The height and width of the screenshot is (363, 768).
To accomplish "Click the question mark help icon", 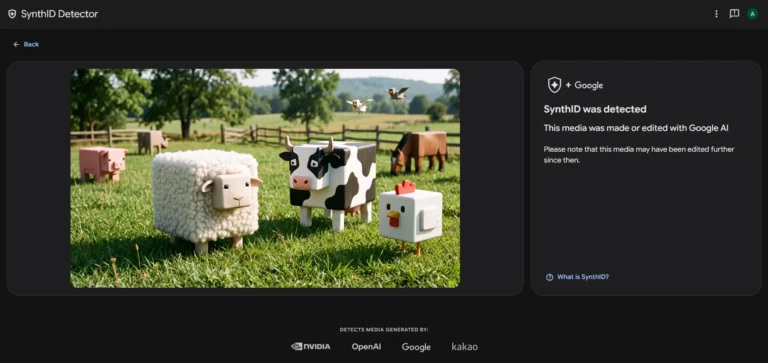I will (x=550, y=277).
